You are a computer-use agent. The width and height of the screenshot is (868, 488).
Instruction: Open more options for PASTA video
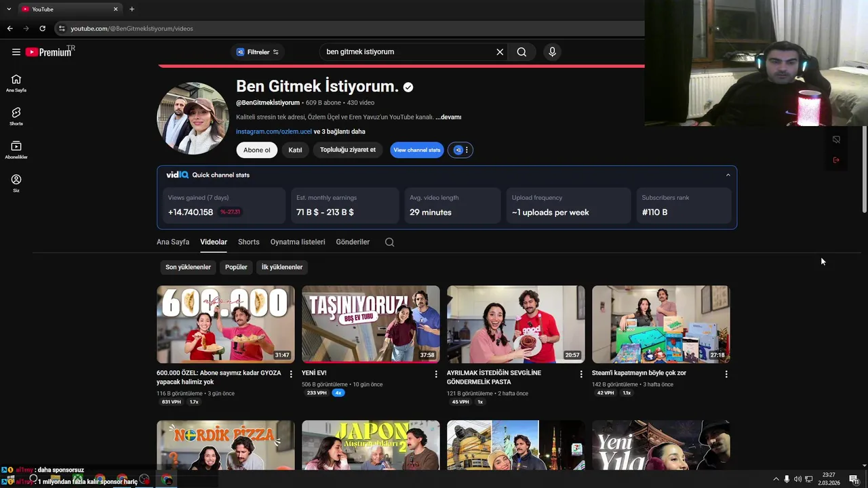tap(581, 374)
